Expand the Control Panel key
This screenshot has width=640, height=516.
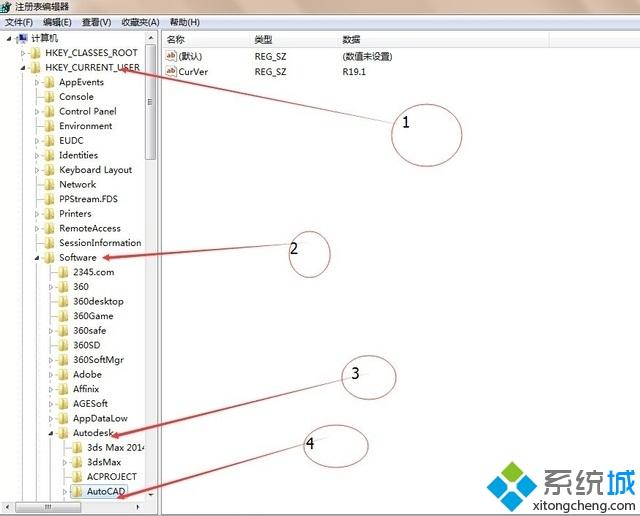point(37,111)
